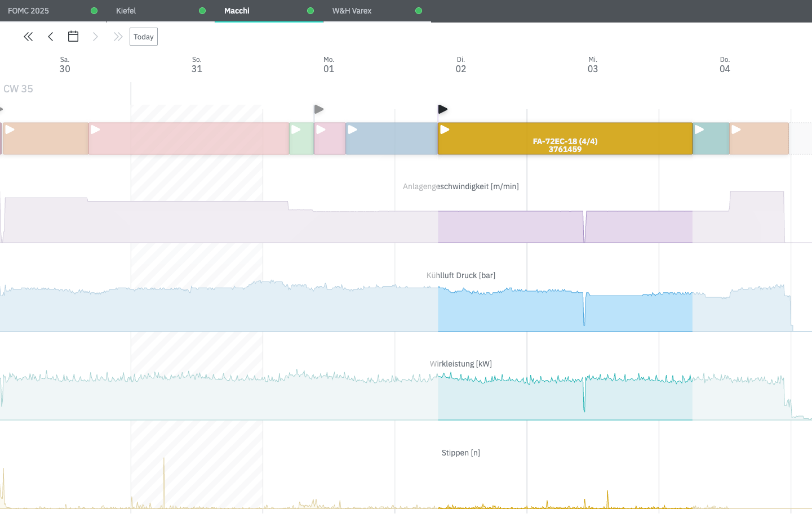Click play icon on the blue job block

(x=352, y=130)
